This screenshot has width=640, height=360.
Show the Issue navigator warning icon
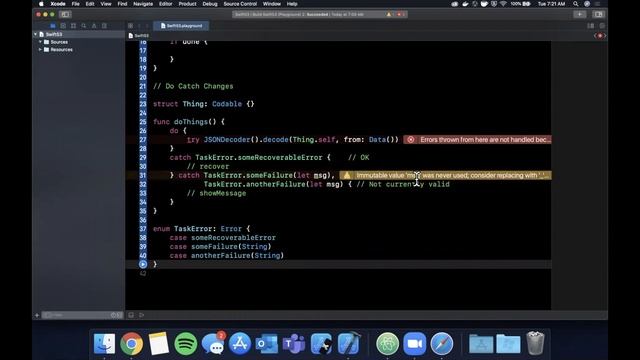pos(94,26)
